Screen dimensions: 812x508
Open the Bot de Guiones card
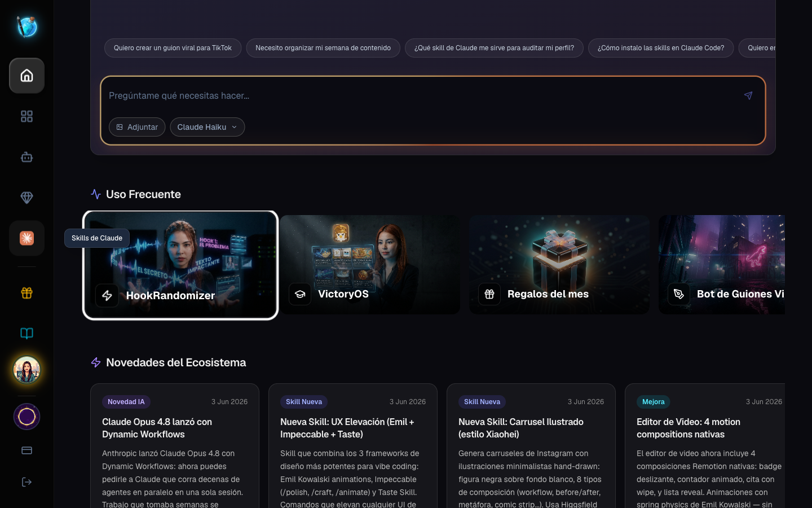pos(722,265)
